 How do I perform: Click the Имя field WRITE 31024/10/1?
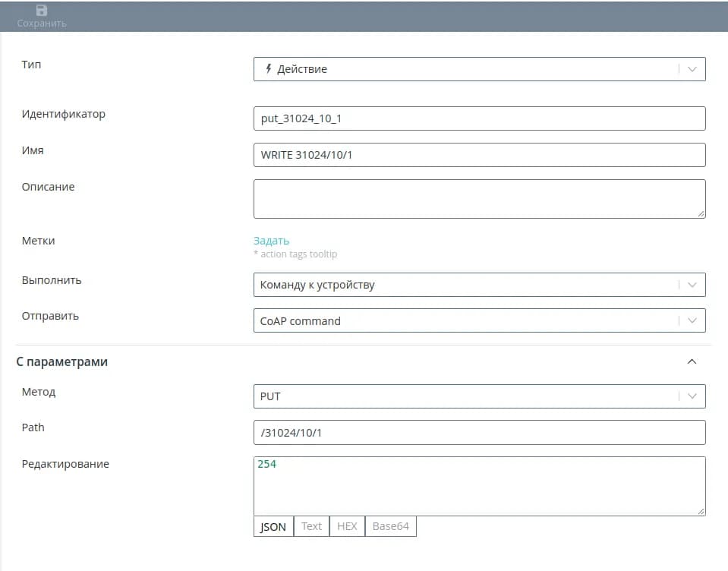(x=478, y=155)
